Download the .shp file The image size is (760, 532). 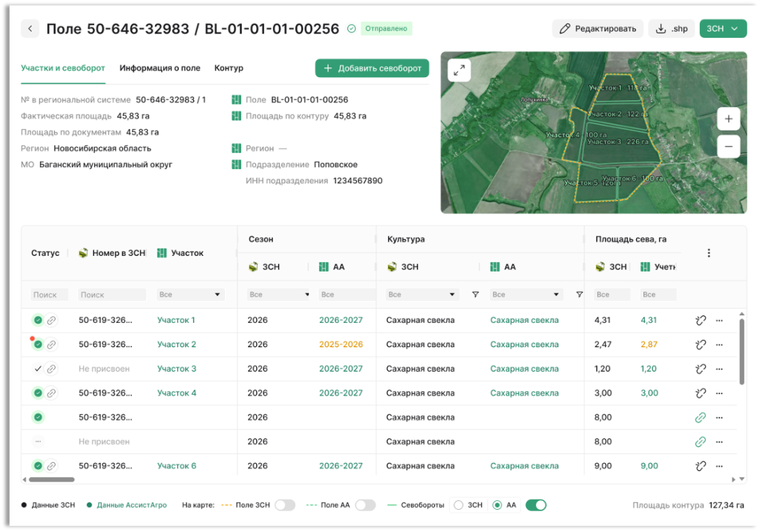point(671,29)
